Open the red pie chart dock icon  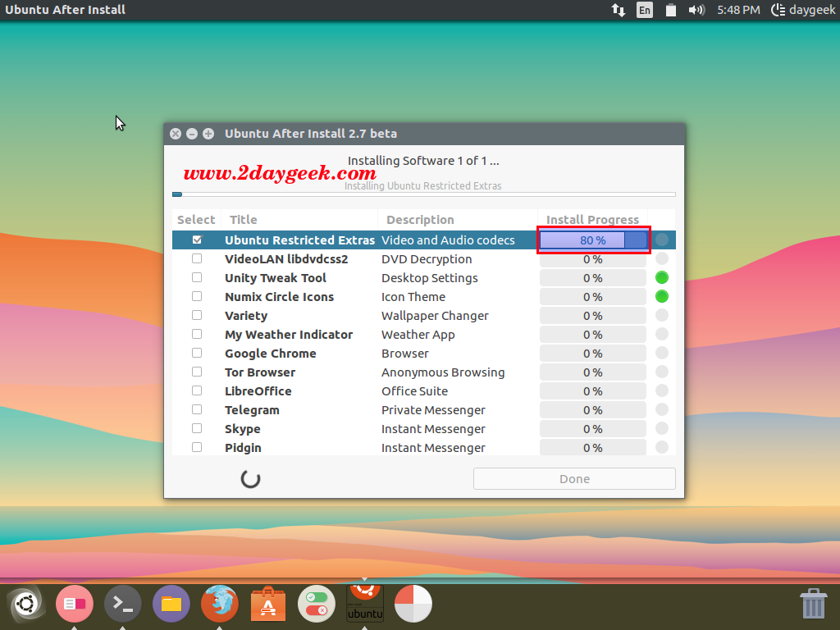coord(413,604)
